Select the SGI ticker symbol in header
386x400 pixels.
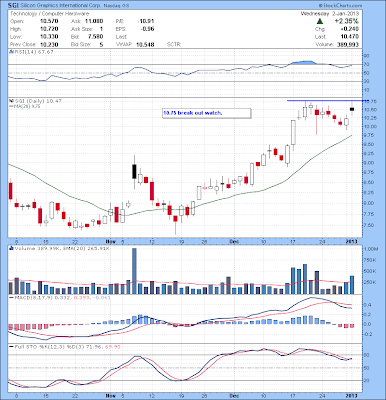click(x=13, y=6)
